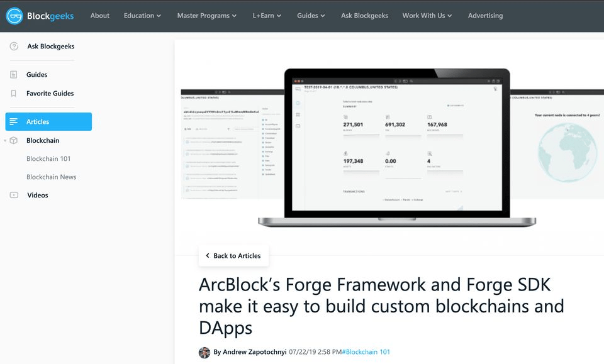Open Blockchain 101 in the sidebar
The image size is (604, 364).
coord(48,158)
